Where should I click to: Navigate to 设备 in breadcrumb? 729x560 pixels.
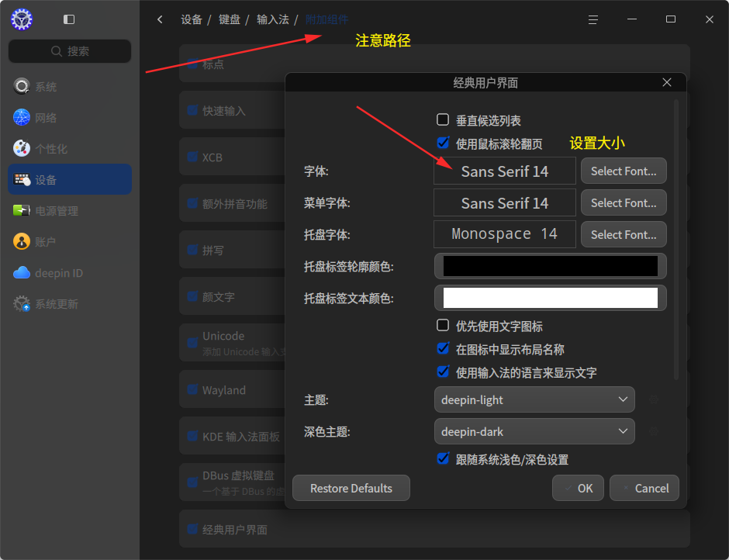(x=192, y=19)
